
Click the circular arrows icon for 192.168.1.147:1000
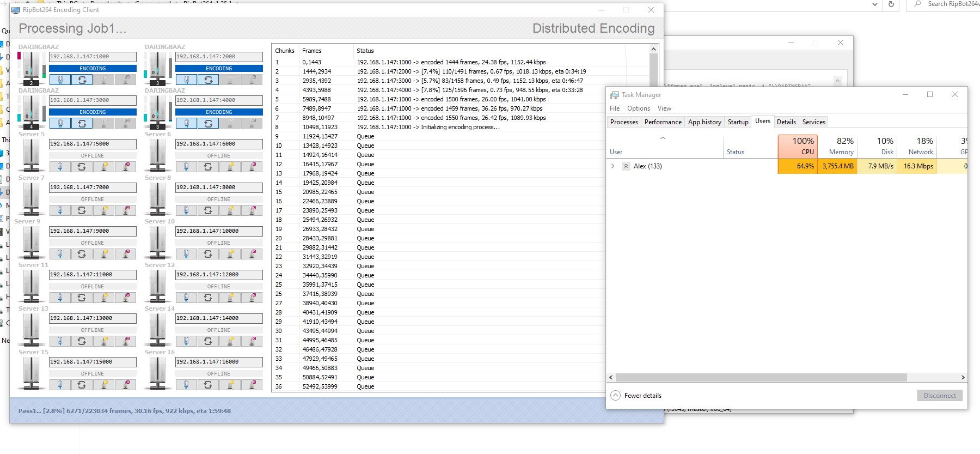click(x=82, y=80)
